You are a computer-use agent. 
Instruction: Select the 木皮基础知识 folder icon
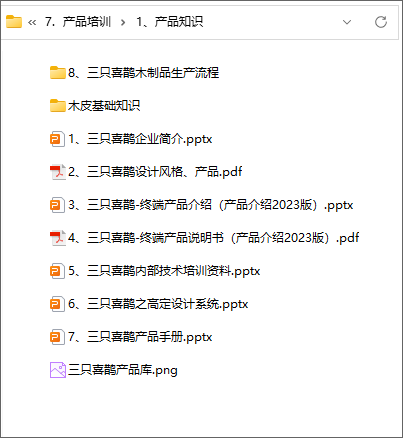[x=58, y=106]
